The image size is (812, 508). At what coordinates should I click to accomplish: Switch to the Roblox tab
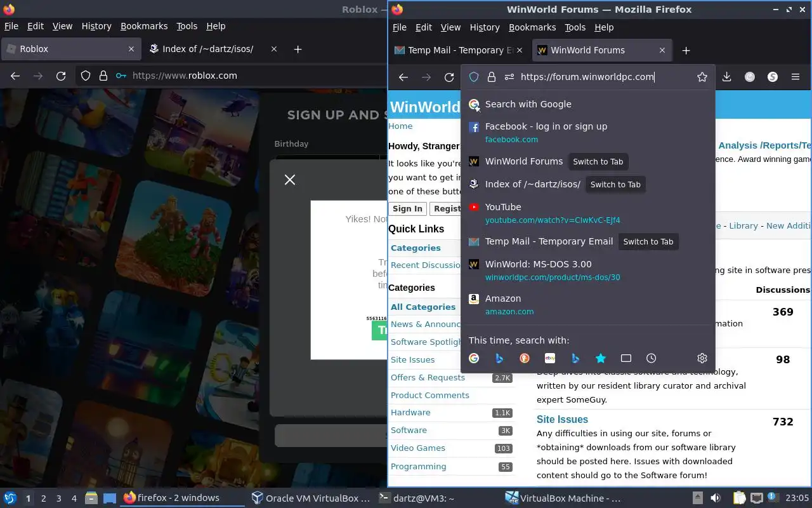point(70,49)
